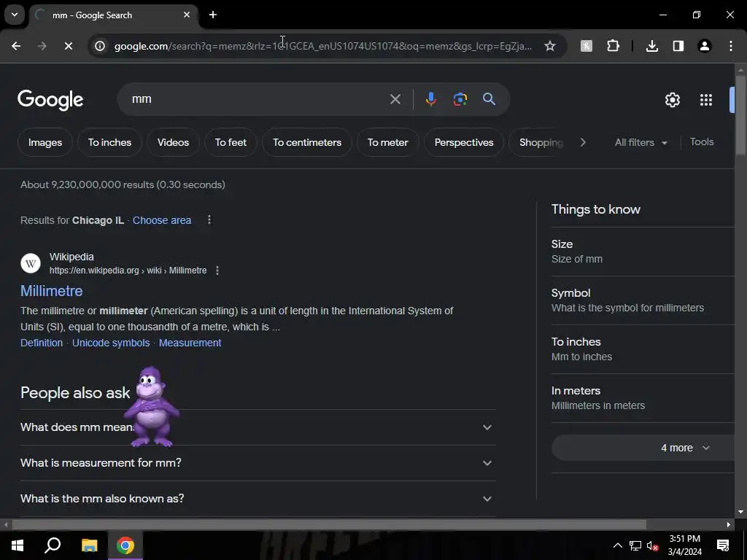Select the Perspectives filter chip
Viewport: 747px width, 560px height.
click(464, 142)
